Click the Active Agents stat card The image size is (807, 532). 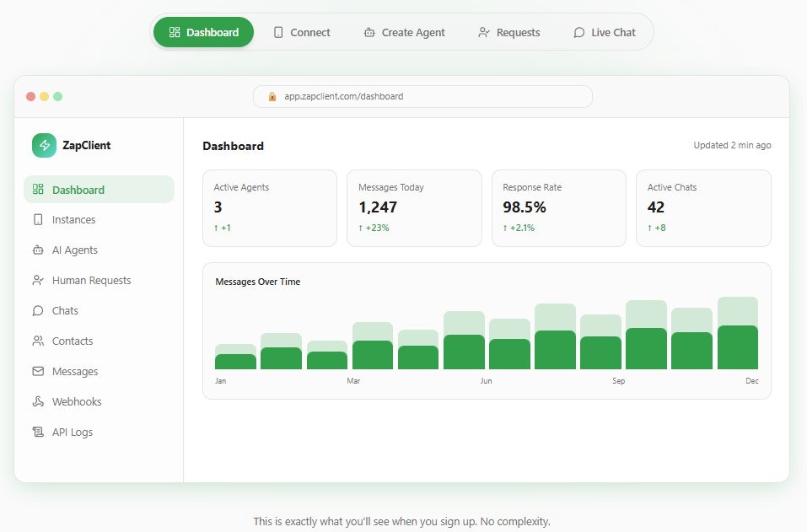(x=270, y=208)
